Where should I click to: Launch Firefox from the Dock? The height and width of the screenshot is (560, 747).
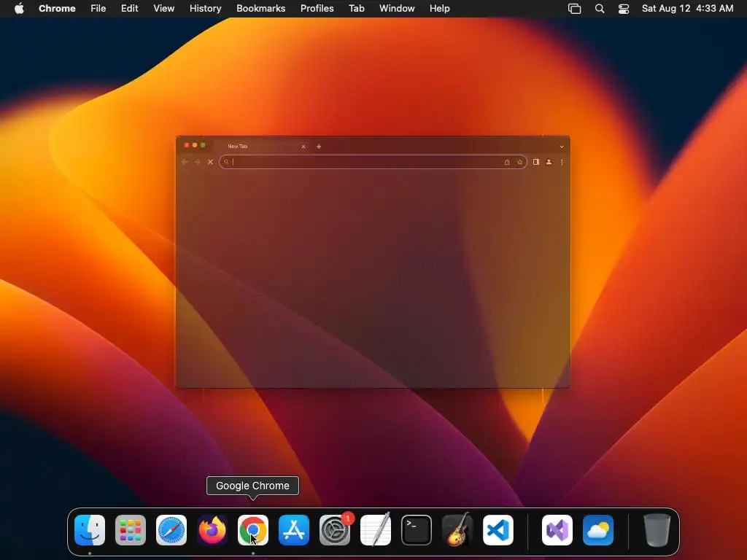[212, 530]
